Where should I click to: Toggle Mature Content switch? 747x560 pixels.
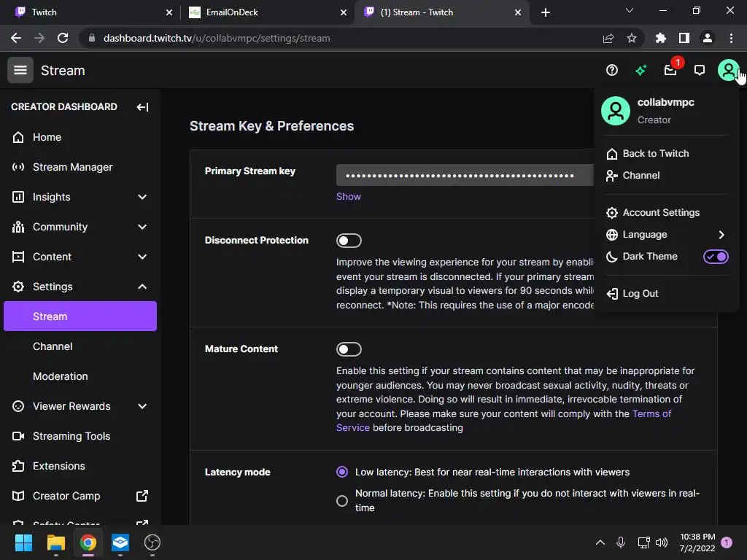pos(349,349)
